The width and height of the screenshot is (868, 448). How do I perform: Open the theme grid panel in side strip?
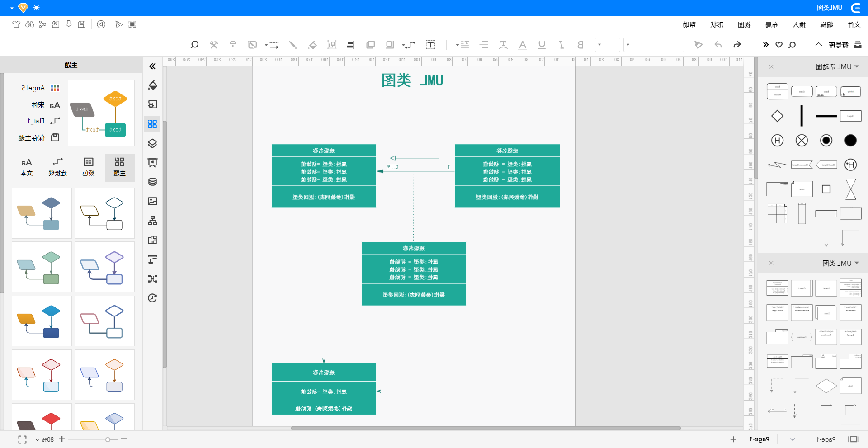click(152, 123)
